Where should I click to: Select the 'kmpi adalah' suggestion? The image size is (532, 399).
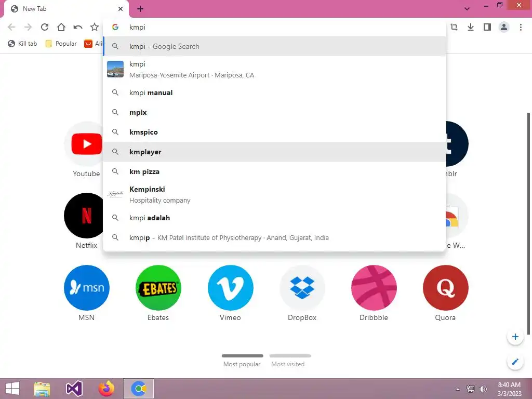(274, 218)
